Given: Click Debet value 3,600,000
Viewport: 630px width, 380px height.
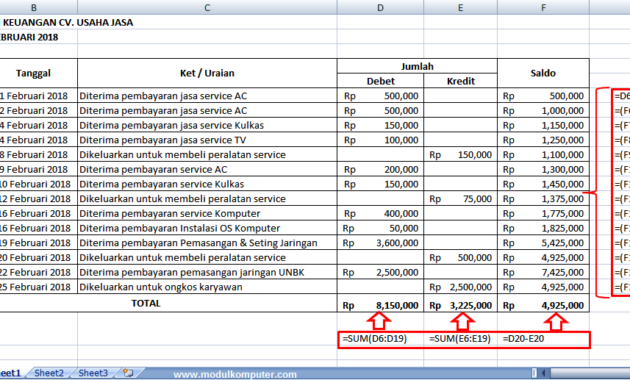Looking at the screenshot, I should pos(380,243).
